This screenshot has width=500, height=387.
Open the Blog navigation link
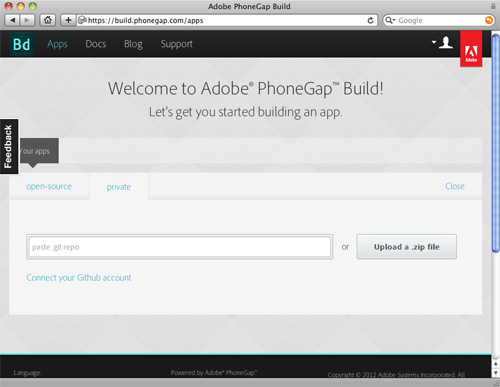[133, 44]
